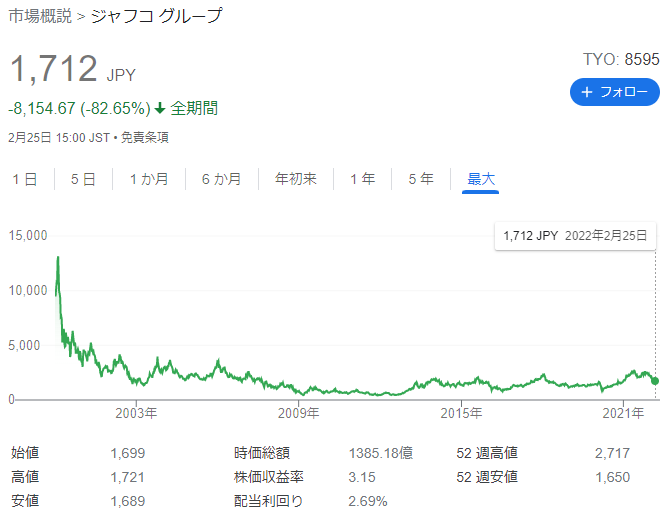Image resolution: width=670 pixels, height=521 pixels.
Task: Switch to 1か月 chart range
Action: [148, 179]
